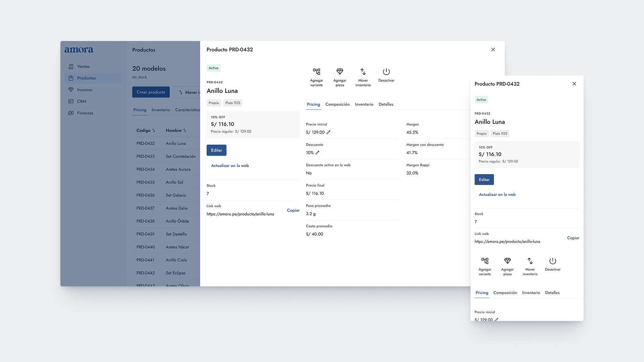The image size is (644, 362).
Task: Close the narrow Producto PRD-0432 panel
Action: pyautogui.click(x=574, y=84)
